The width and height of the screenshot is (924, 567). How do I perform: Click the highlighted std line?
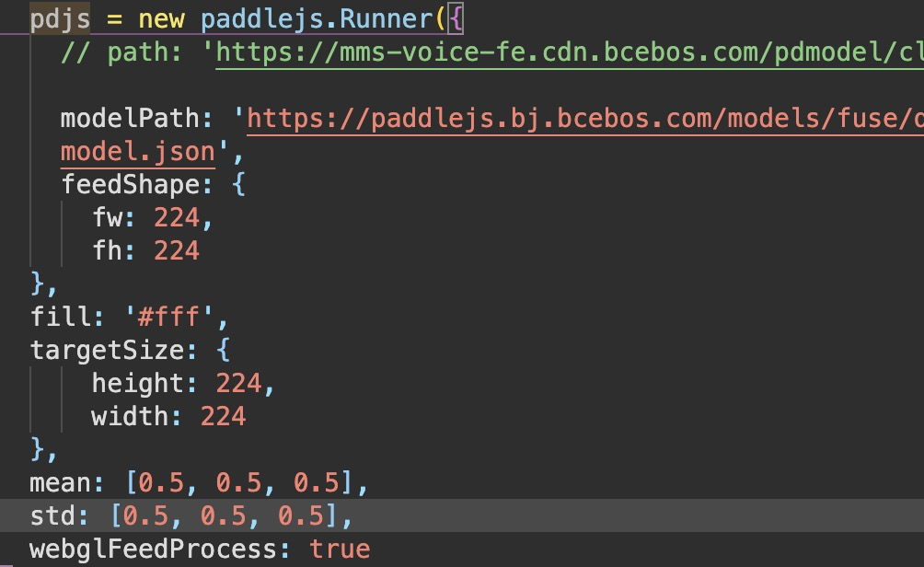(184, 515)
